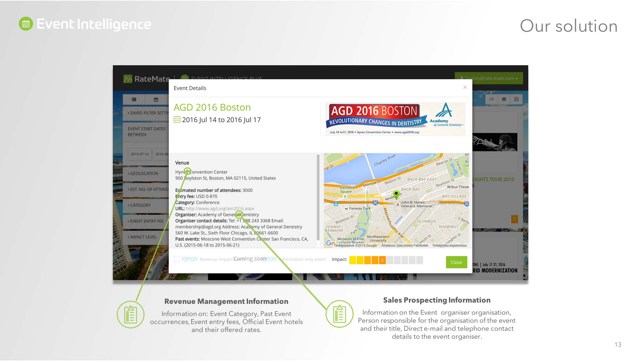Expand the Category filter section
644x363 pixels.
coord(140,205)
